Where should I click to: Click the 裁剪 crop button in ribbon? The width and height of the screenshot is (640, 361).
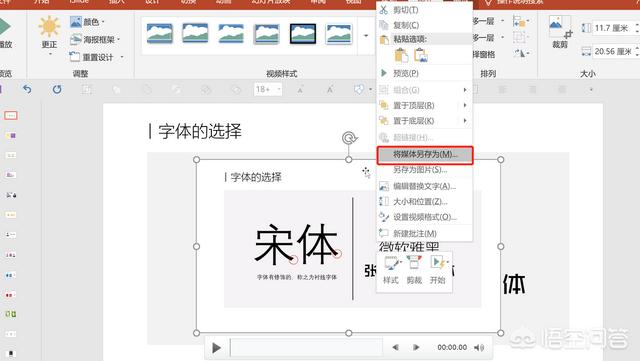[560, 32]
